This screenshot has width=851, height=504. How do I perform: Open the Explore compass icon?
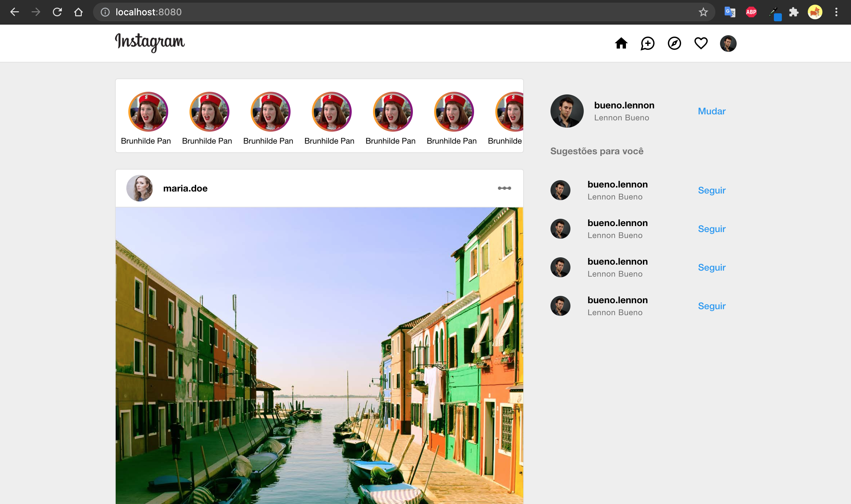674,44
